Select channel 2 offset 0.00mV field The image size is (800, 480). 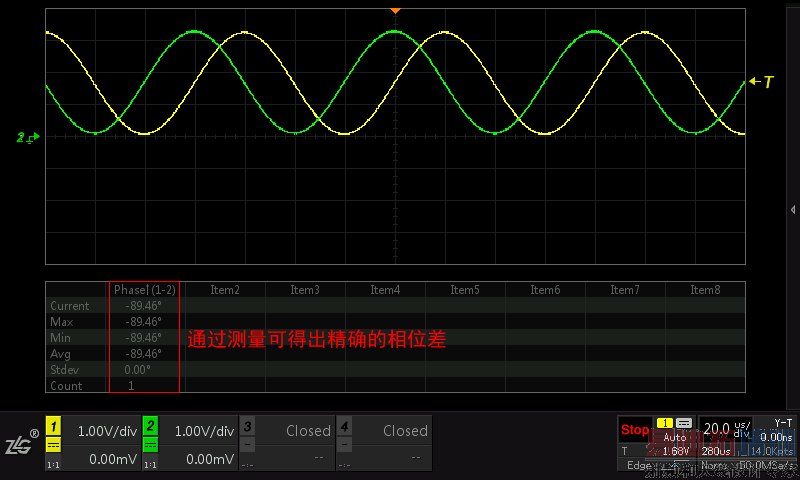[x=210, y=460]
